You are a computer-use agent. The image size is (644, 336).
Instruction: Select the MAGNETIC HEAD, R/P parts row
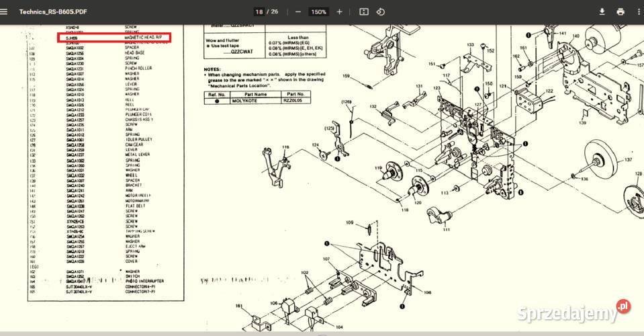tap(113, 38)
